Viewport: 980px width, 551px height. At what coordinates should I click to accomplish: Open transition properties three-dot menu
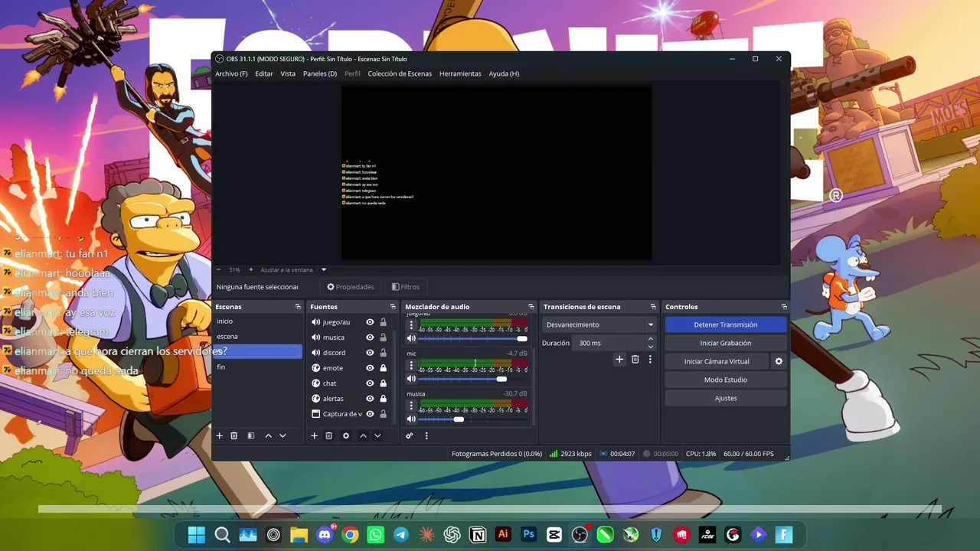coord(650,359)
